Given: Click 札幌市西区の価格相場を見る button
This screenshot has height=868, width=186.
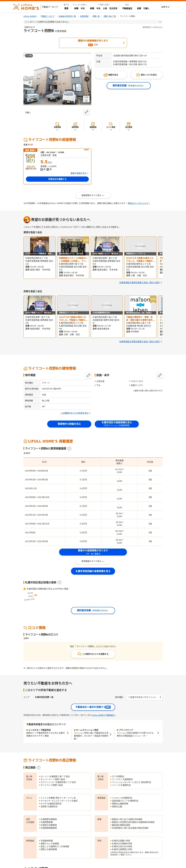Looking at the screenshot, I should pos(117,424).
